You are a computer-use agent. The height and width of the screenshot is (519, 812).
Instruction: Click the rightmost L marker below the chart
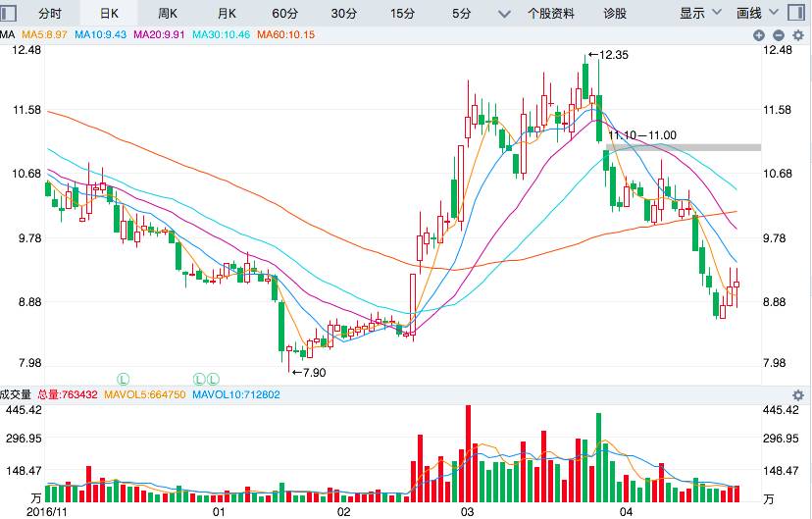213,378
